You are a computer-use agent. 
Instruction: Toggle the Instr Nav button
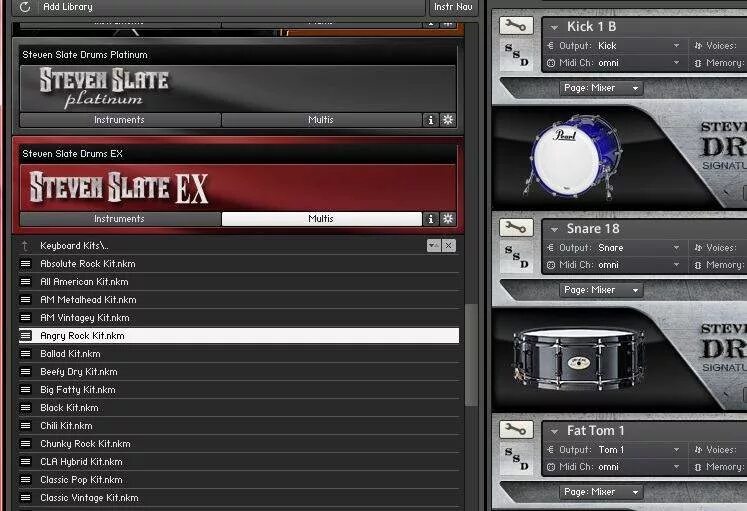pyautogui.click(x=453, y=7)
